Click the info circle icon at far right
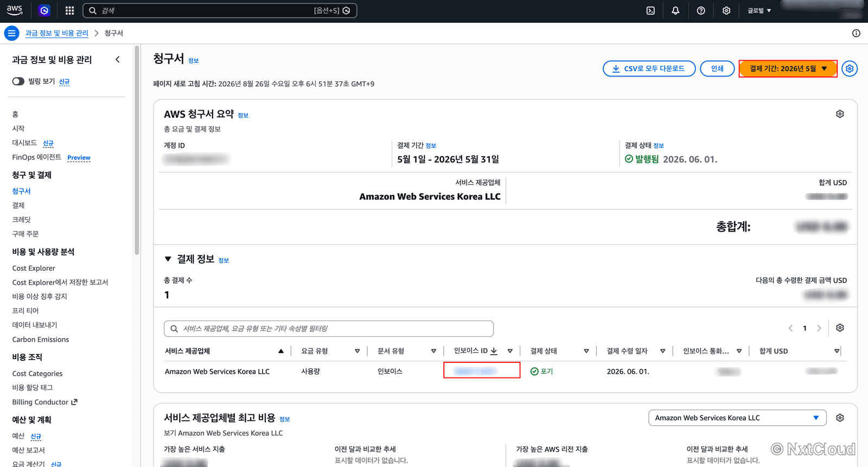868x467 pixels. tap(856, 33)
